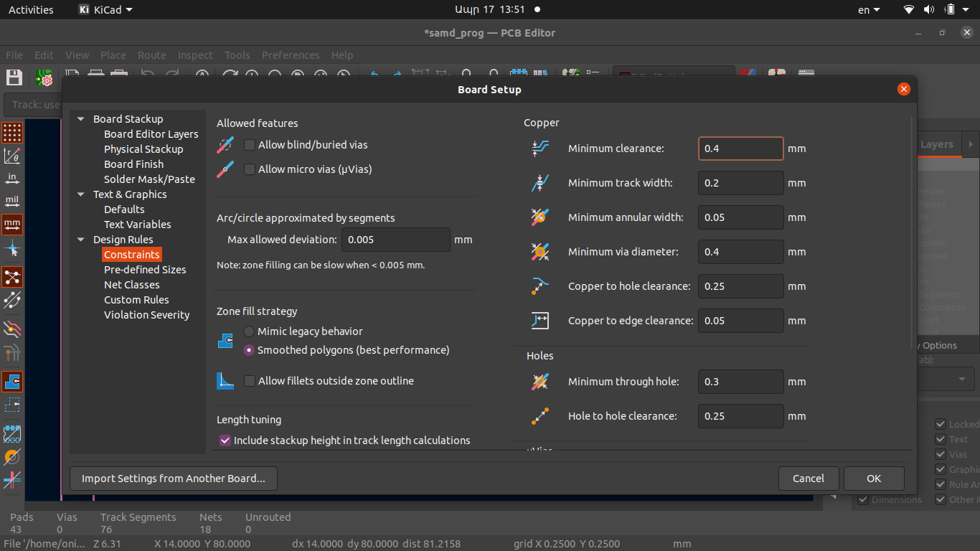Click Cancel in Board Setup dialog
This screenshot has width=980, height=551.
pos(809,479)
